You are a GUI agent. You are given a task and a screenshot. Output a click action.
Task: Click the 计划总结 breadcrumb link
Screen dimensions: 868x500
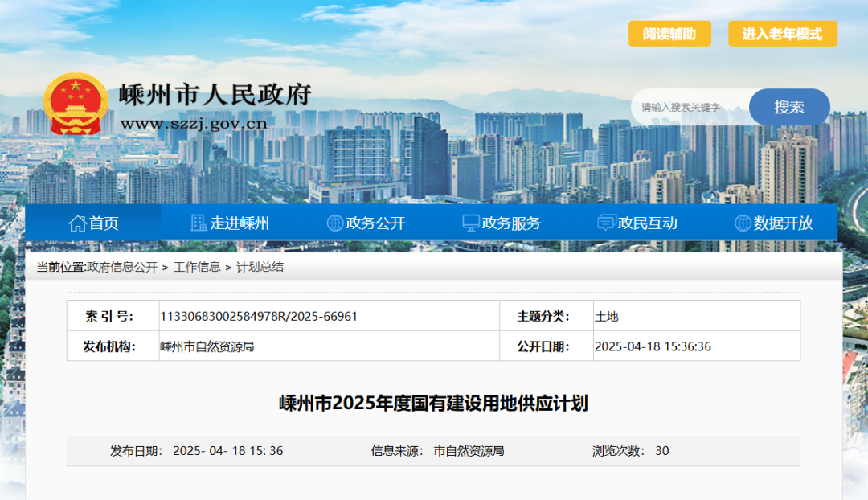260,267
